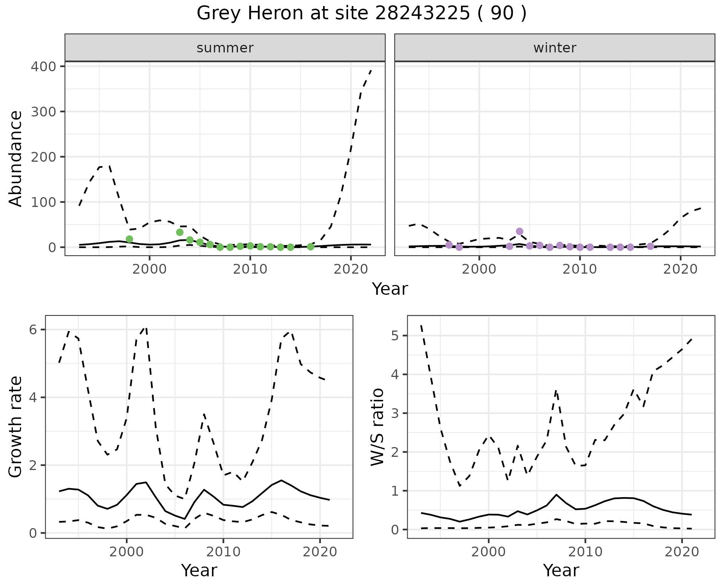This screenshot has width=724, height=588.
Task: Click the first green summer data point
Action: click(x=129, y=239)
